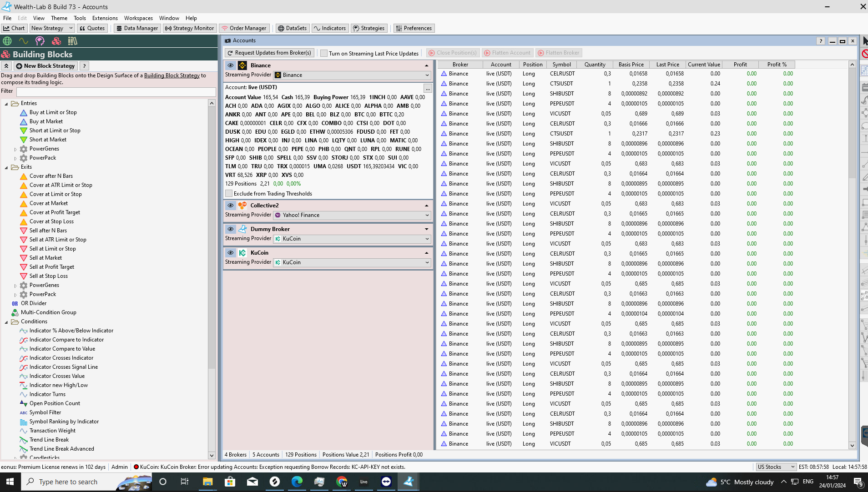868x492 pixels.
Task: Open account details ellipsis button
Action: pyautogui.click(x=428, y=88)
